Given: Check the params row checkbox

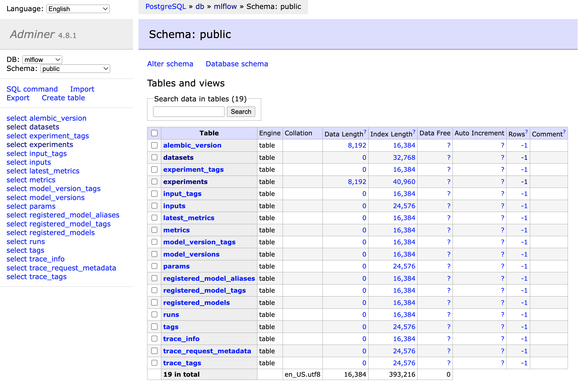Looking at the screenshot, I should tap(154, 266).
